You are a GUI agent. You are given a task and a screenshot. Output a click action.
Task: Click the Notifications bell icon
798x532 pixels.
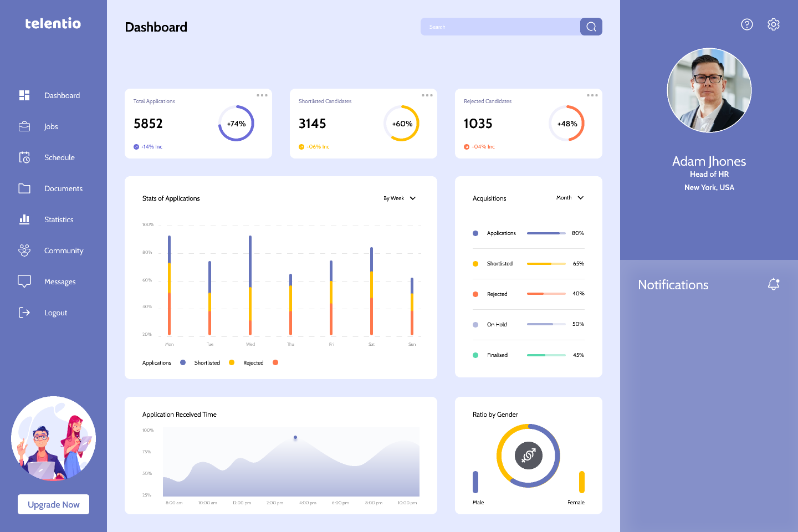(774, 284)
